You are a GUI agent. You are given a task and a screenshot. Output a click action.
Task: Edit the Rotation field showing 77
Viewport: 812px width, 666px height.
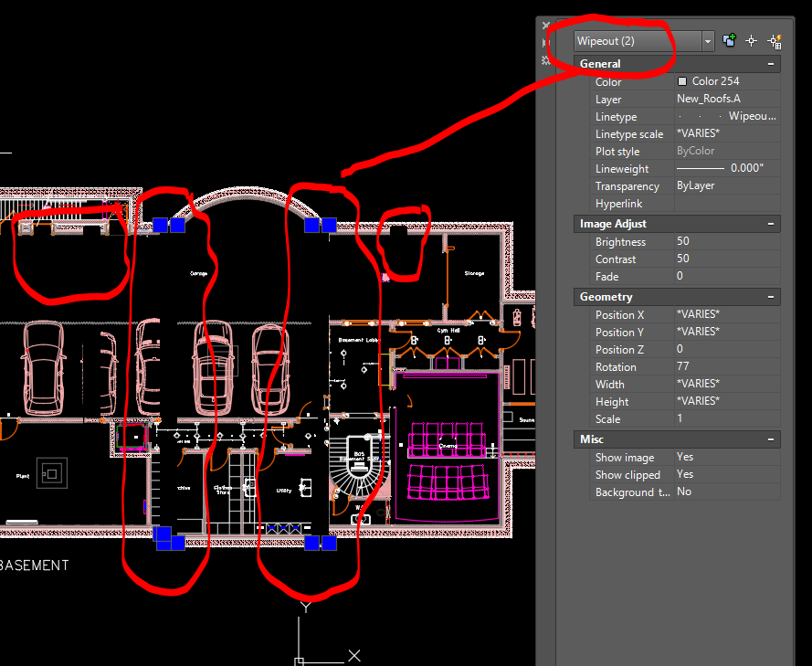click(727, 366)
